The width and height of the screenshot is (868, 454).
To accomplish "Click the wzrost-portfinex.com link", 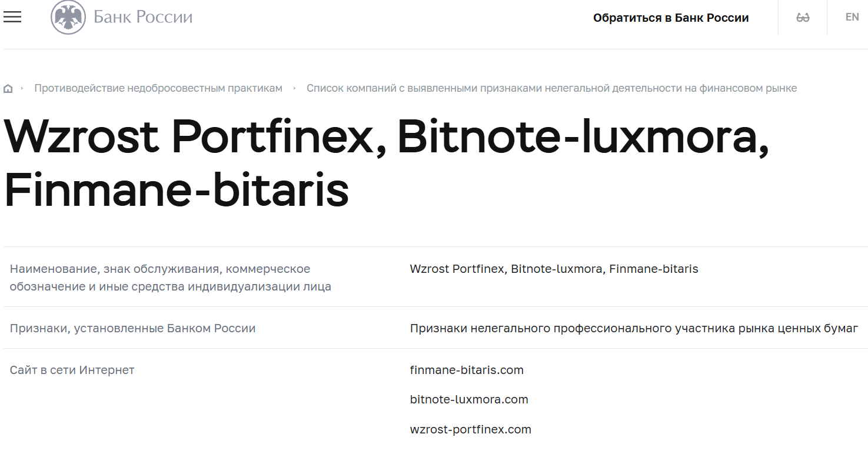I will tap(470, 429).
